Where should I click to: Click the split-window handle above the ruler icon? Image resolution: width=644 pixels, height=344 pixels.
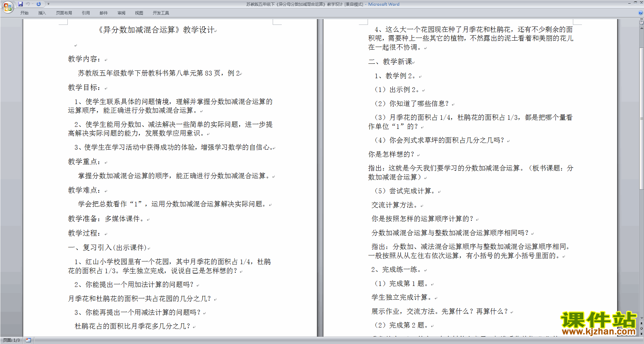[641, 19]
